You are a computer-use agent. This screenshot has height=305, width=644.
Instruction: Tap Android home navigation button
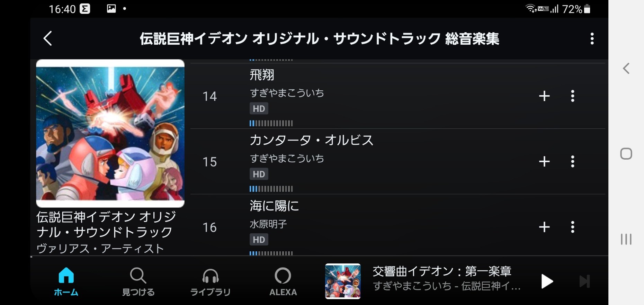point(626,153)
